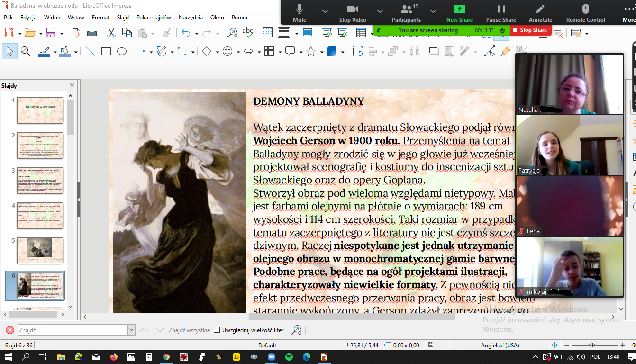Click the Zoom & Pan magnifier tool
636x364 pixels.
pos(25,51)
